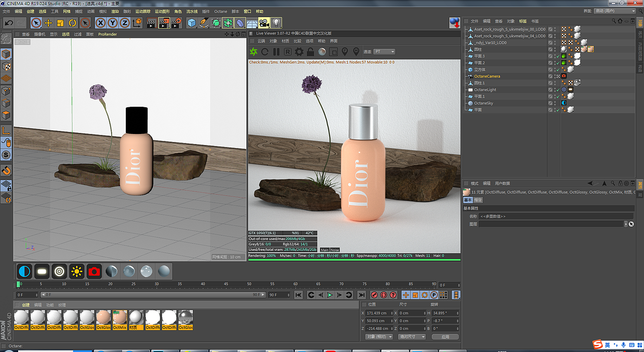This screenshot has width=644, height=352.
Task: Toggle enable checkmark for OctaneLight
Action: [x=557, y=90]
